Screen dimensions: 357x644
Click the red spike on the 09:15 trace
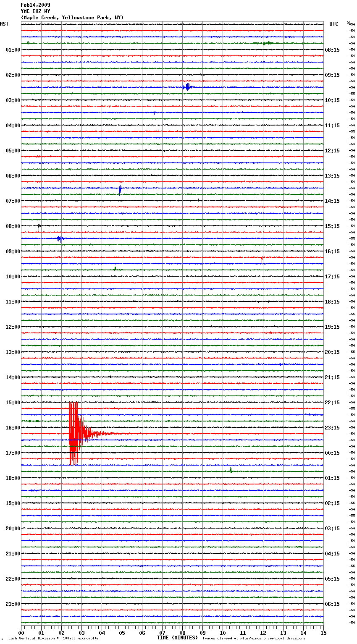click(x=262, y=259)
